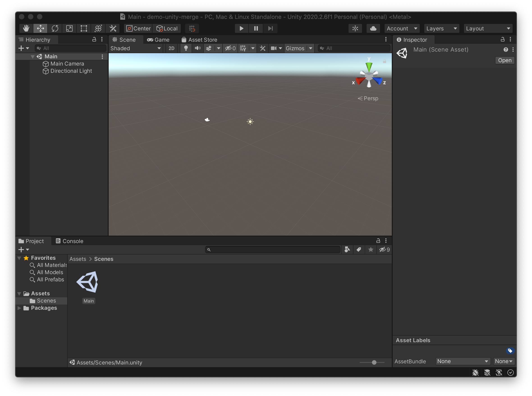Select Directional Light in the Hierarchy

click(x=71, y=71)
